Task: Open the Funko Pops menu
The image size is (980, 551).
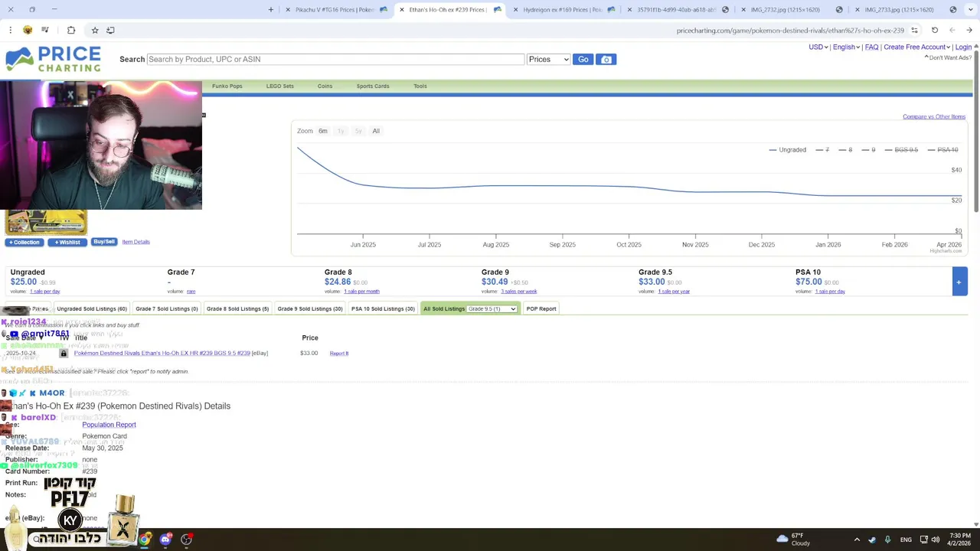Action: pyautogui.click(x=227, y=86)
